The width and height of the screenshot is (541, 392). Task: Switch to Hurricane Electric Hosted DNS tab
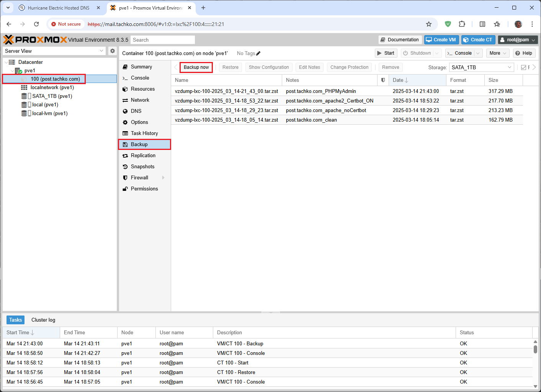(x=59, y=8)
